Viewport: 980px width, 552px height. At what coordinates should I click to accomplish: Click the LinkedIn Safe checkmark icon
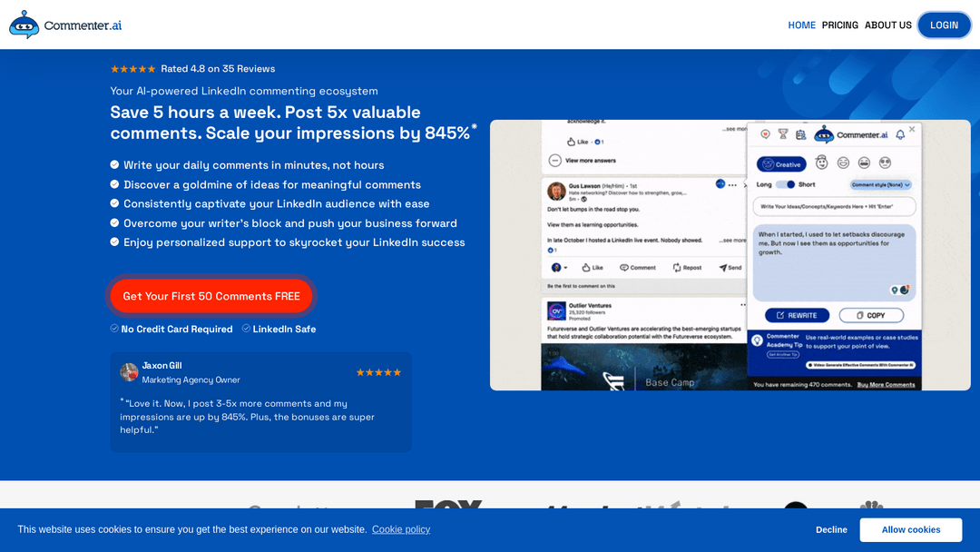(x=246, y=328)
